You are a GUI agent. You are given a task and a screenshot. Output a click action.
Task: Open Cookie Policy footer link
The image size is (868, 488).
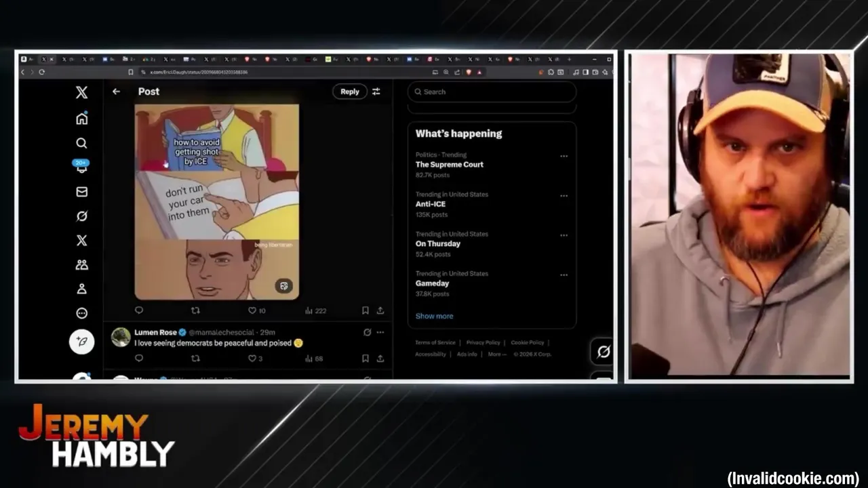click(x=528, y=343)
